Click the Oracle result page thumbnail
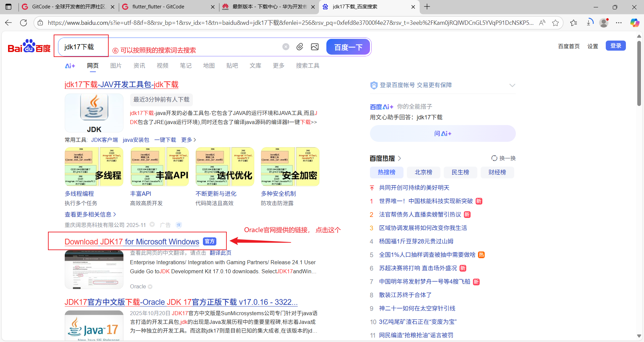 coord(94,270)
